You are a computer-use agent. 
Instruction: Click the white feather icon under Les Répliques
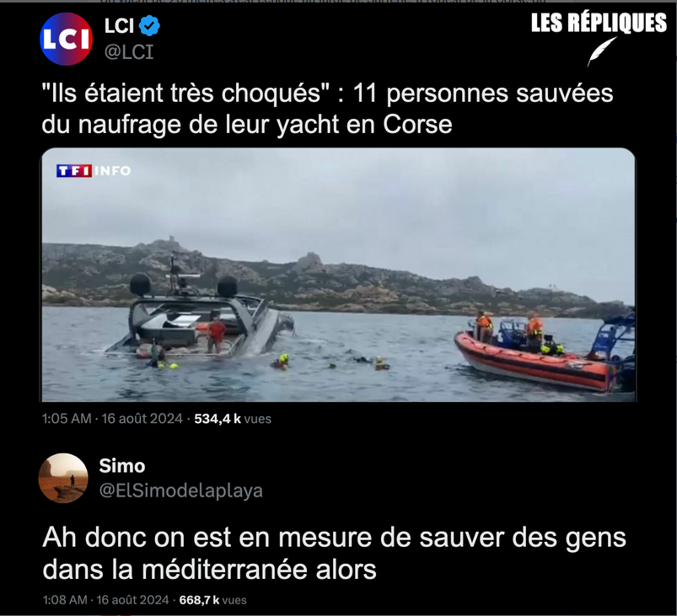[602, 51]
